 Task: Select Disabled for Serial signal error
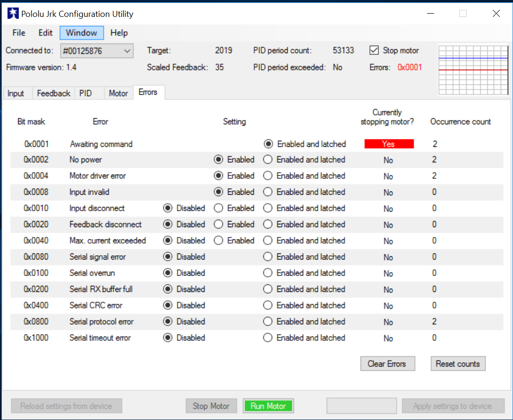pos(184,257)
